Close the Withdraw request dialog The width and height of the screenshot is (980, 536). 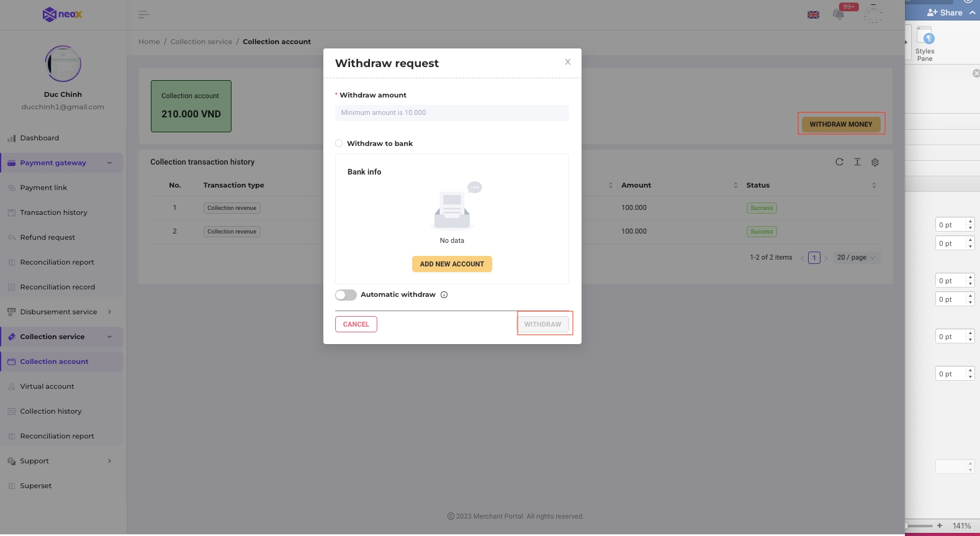[567, 62]
